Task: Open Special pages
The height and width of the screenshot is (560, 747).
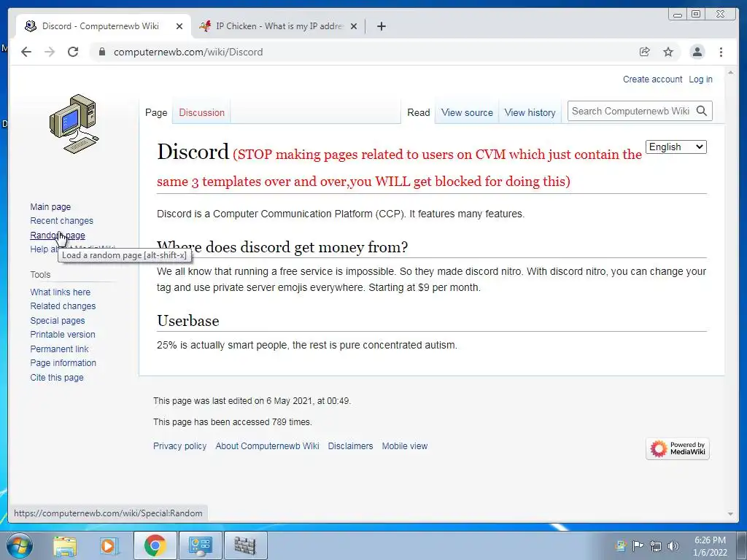Action: click(x=57, y=321)
